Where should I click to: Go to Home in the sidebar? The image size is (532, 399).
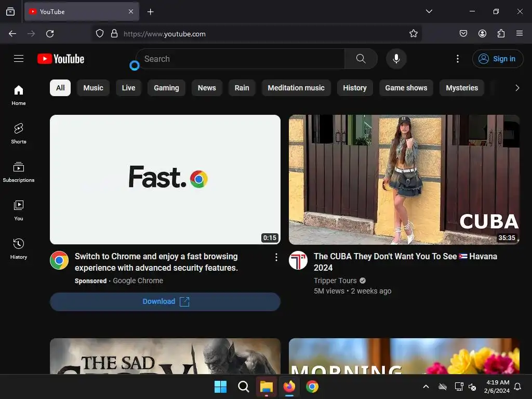click(x=19, y=96)
